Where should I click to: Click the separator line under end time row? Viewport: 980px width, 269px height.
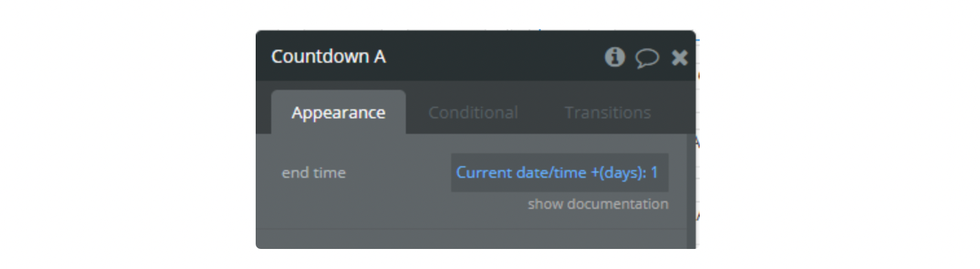coord(471,229)
